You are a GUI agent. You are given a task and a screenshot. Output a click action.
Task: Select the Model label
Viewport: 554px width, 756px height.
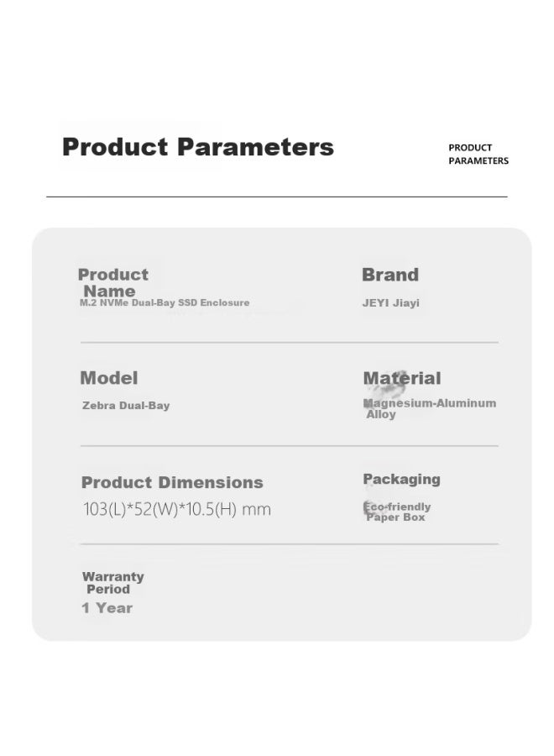[109, 377]
